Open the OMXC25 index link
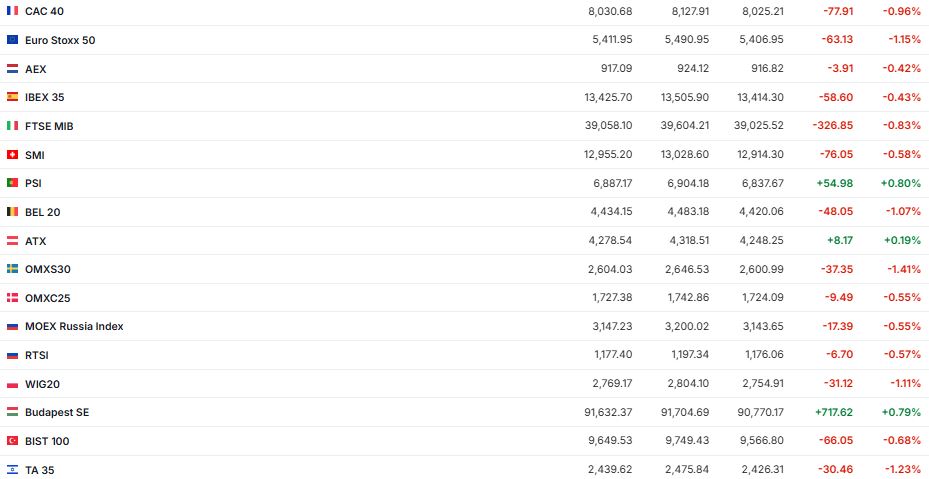929x479 pixels. coord(48,298)
